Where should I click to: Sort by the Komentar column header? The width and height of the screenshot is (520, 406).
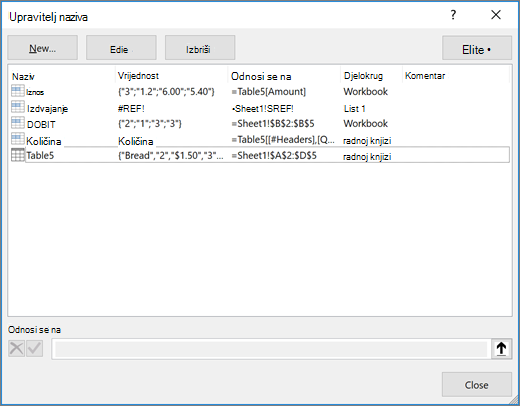pyautogui.click(x=425, y=76)
